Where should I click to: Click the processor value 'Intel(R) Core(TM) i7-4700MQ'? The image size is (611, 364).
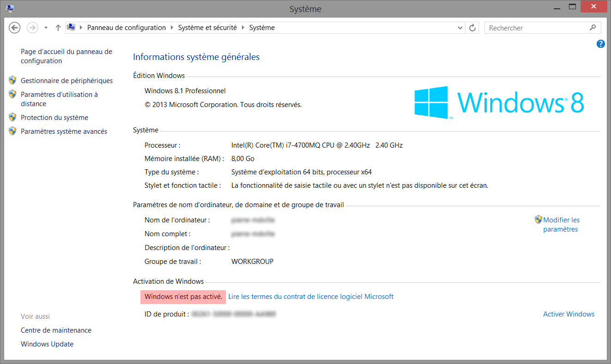[317, 145]
